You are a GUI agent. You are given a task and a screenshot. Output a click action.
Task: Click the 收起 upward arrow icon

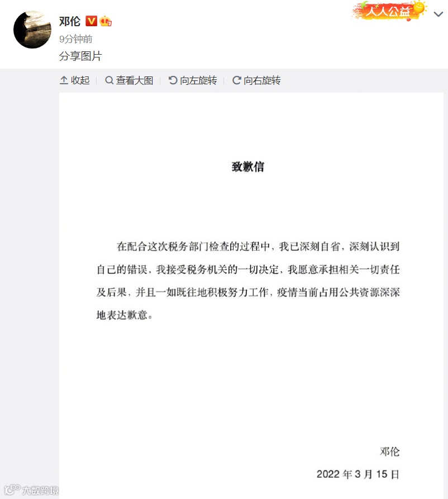click(64, 80)
